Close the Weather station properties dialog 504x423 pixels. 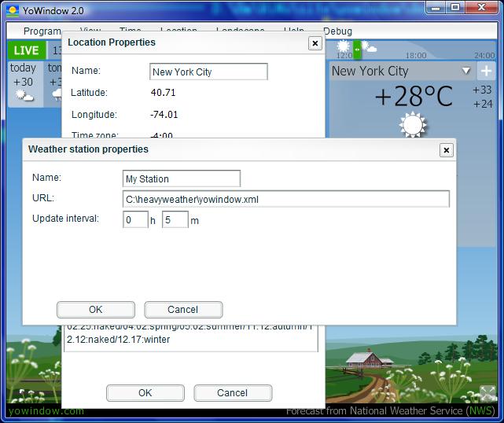click(x=446, y=149)
